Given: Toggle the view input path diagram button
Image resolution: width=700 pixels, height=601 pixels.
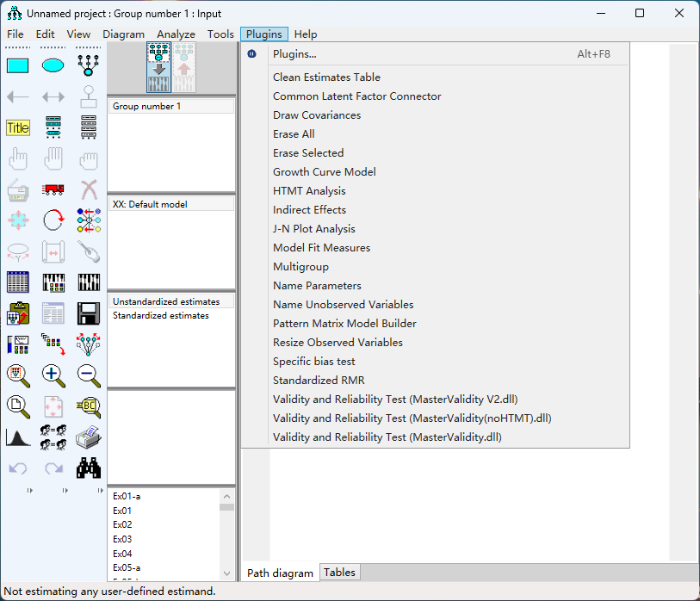Looking at the screenshot, I should [x=159, y=67].
